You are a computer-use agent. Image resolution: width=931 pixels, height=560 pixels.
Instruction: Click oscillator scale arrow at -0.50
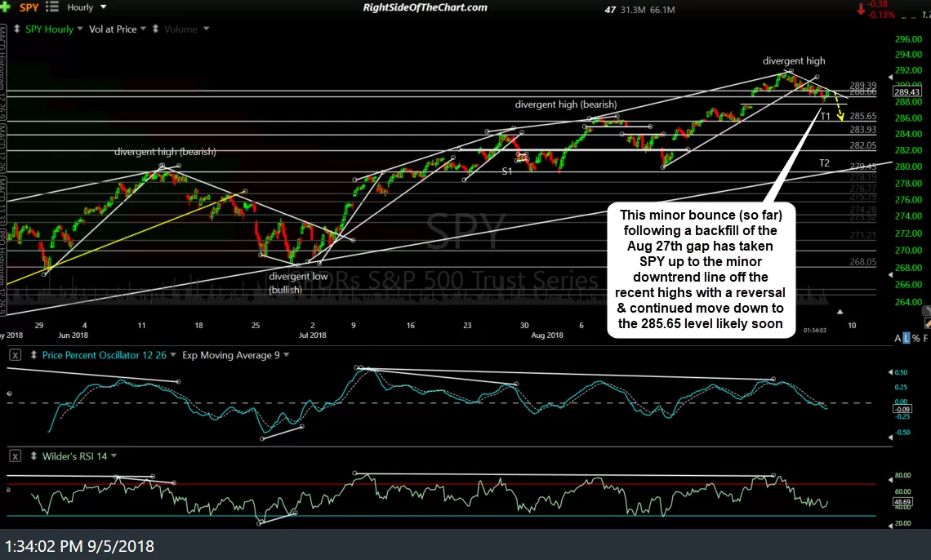890,438
